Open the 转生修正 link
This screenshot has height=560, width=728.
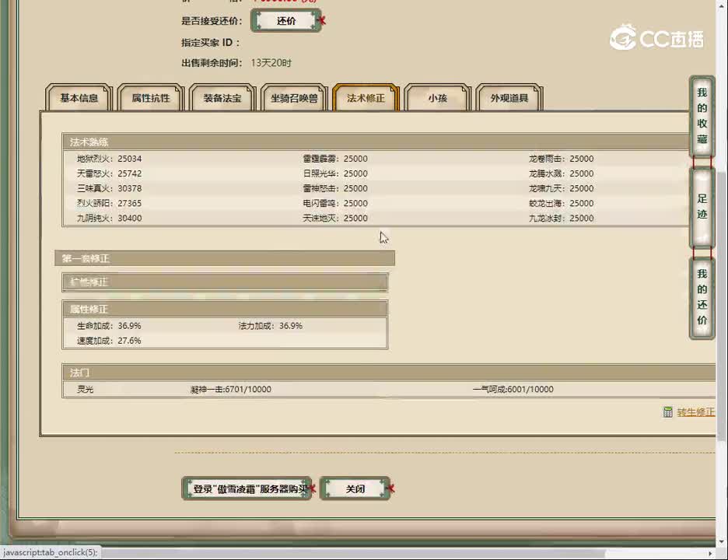695,412
